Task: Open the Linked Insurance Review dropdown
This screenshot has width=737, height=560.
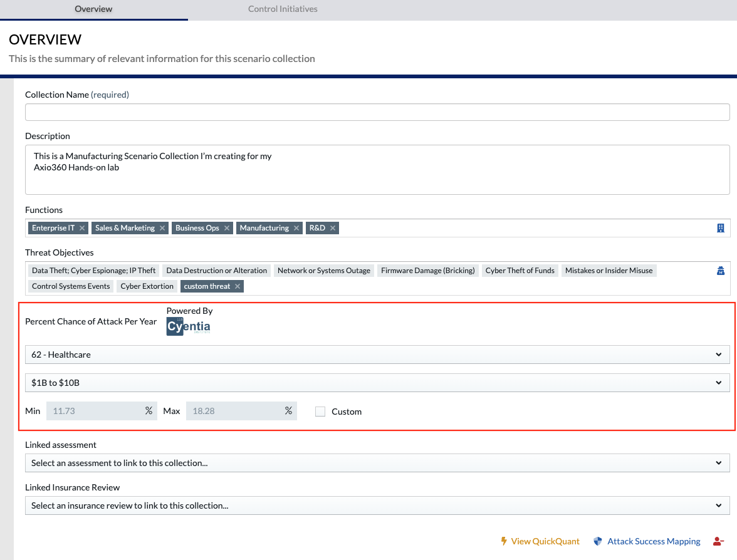Action: pos(377,506)
